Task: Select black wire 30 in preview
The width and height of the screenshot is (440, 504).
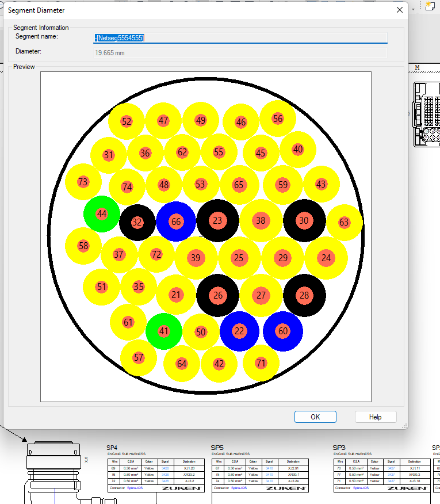Action: pos(304,220)
